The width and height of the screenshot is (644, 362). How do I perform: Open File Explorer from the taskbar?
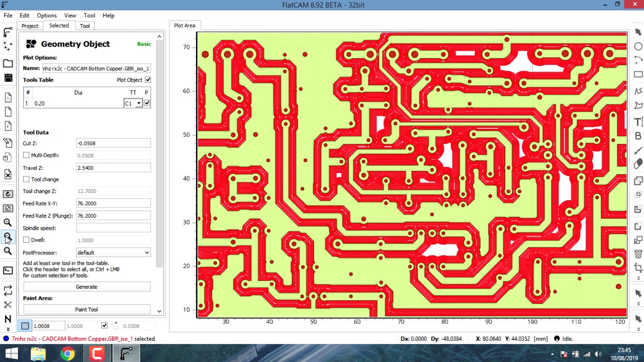(38, 354)
